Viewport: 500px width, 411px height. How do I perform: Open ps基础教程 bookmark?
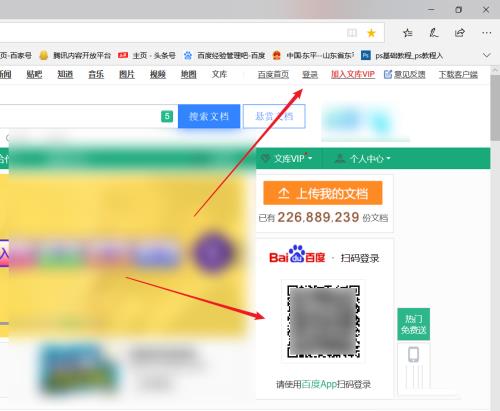(x=402, y=55)
